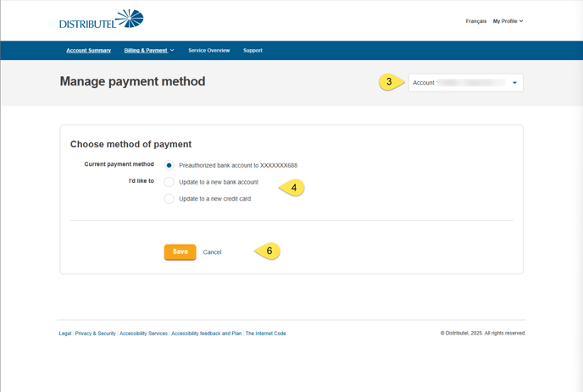
Task: Open the Support page
Action: point(253,51)
